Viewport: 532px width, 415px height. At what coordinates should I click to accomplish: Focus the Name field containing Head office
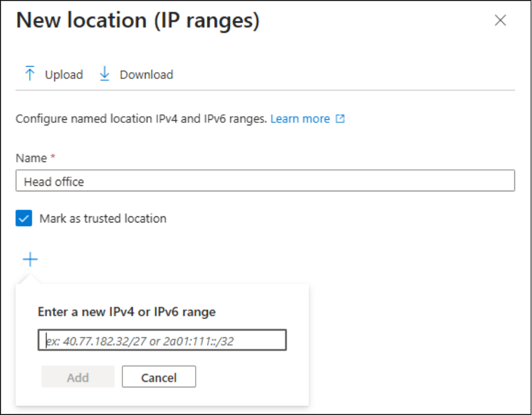pyautogui.click(x=265, y=181)
